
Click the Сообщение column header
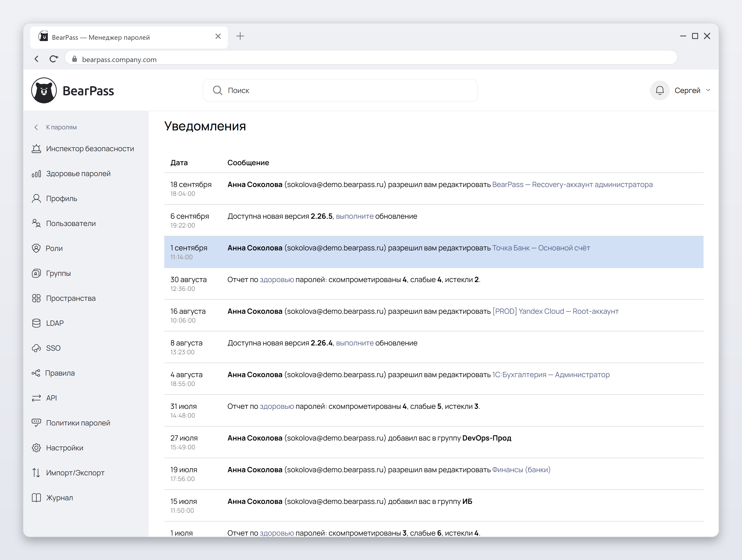pos(248,163)
